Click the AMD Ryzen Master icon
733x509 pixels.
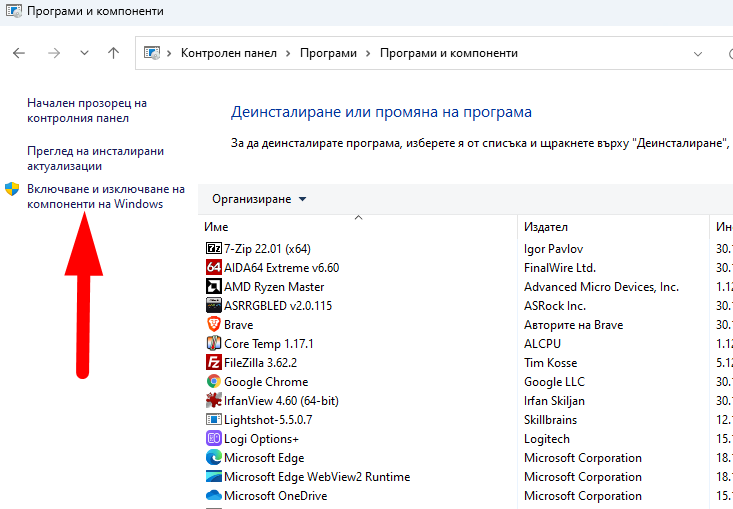point(214,287)
